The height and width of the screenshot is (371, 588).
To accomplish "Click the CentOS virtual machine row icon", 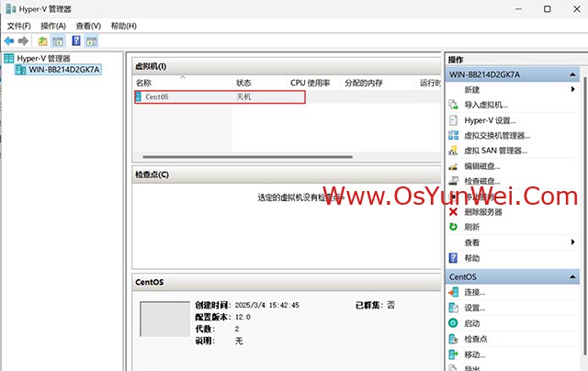I will point(139,96).
